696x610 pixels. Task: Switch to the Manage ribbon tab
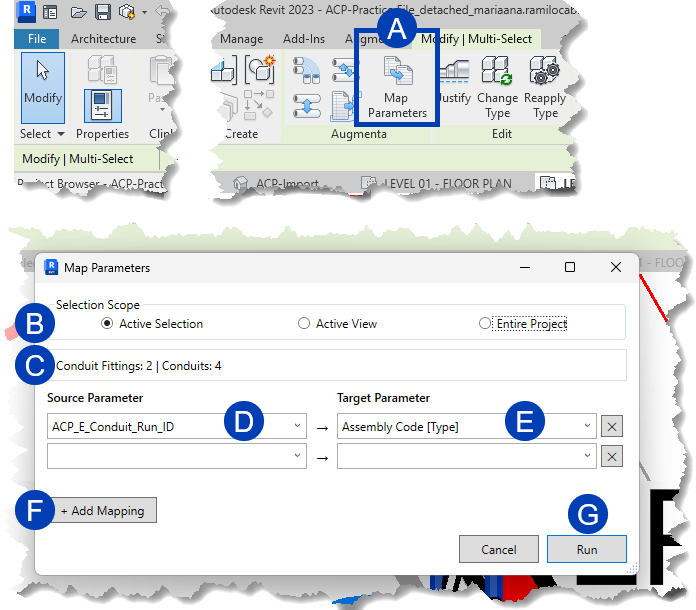point(241,39)
